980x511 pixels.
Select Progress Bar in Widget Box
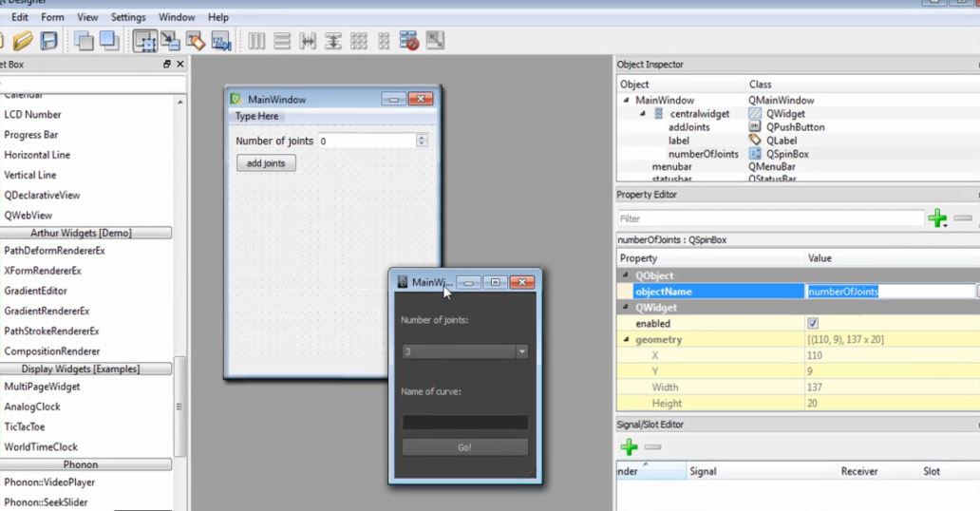pyautogui.click(x=30, y=135)
